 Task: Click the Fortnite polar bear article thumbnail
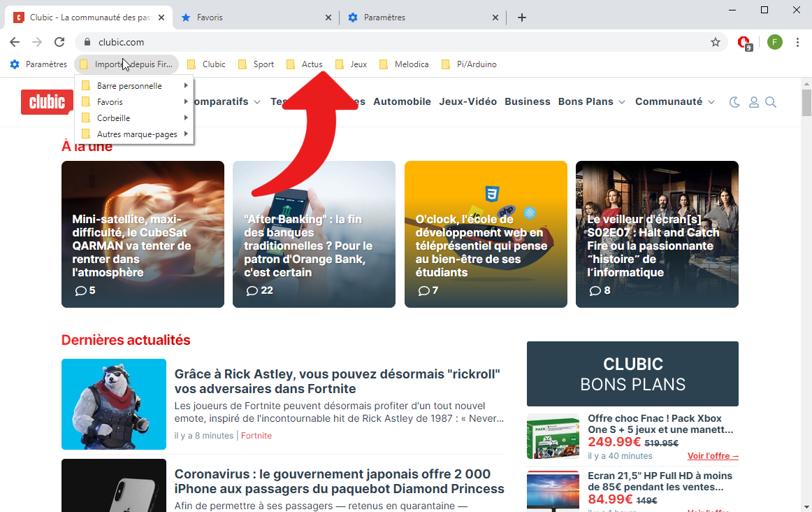(113, 404)
